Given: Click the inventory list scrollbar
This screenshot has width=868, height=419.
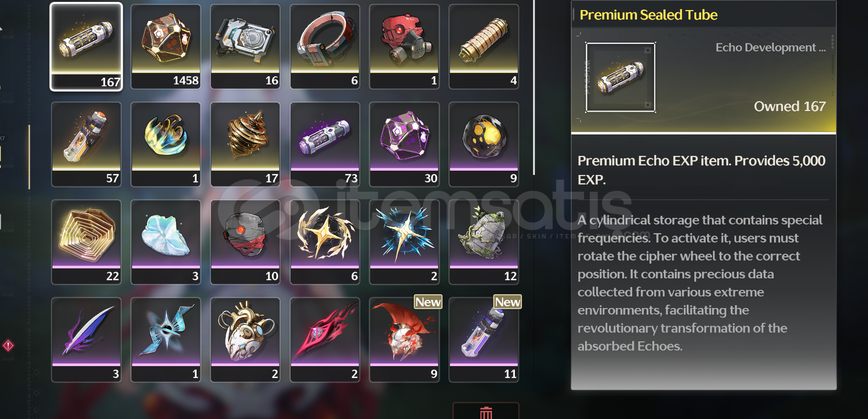Looking at the screenshot, I should point(534,87).
